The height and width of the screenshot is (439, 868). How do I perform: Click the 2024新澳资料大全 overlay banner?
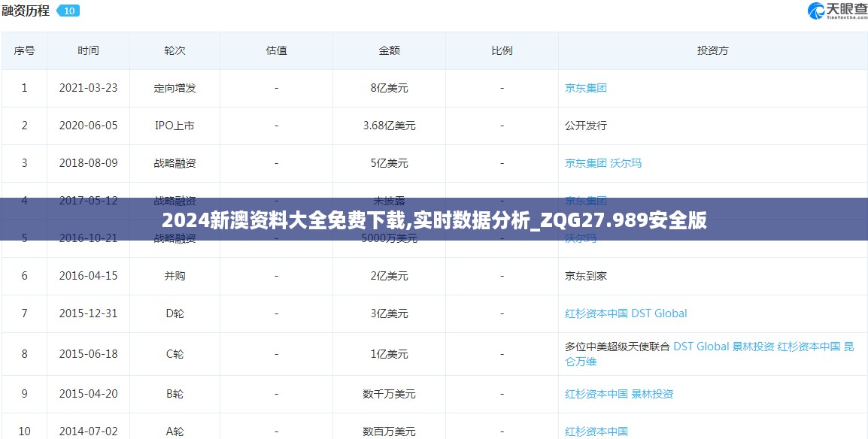(x=434, y=219)
